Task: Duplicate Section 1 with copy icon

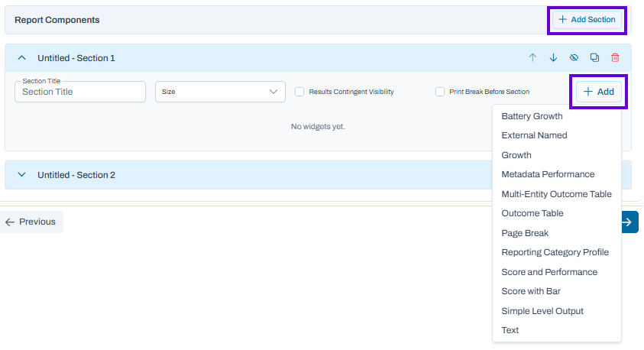Action: (594, 57)
